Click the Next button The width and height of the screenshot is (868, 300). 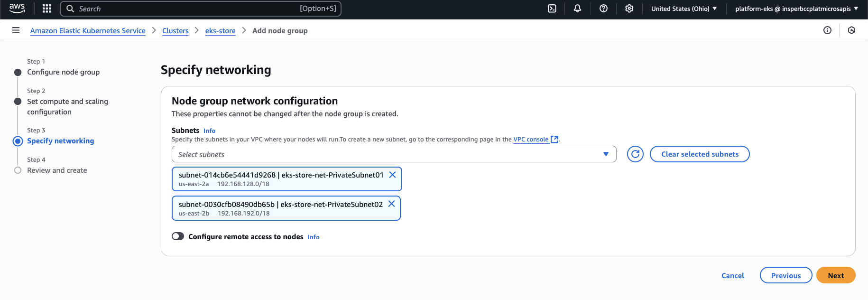835,275
